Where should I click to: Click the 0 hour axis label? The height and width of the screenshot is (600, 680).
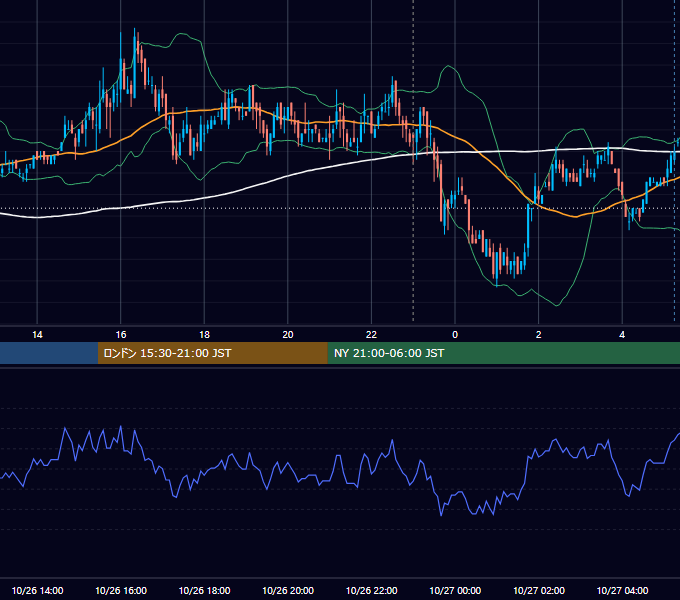click(455, 335)
